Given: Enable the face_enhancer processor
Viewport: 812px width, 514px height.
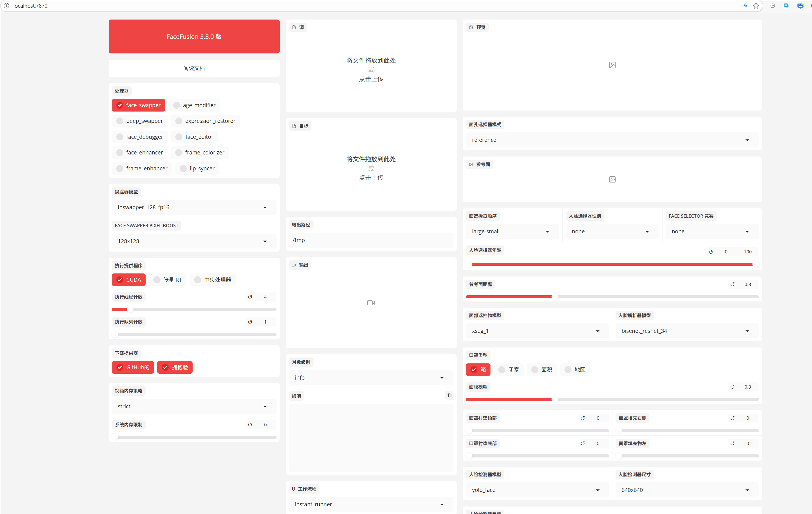Looking at the screenshot, I should tap(140, 153).
